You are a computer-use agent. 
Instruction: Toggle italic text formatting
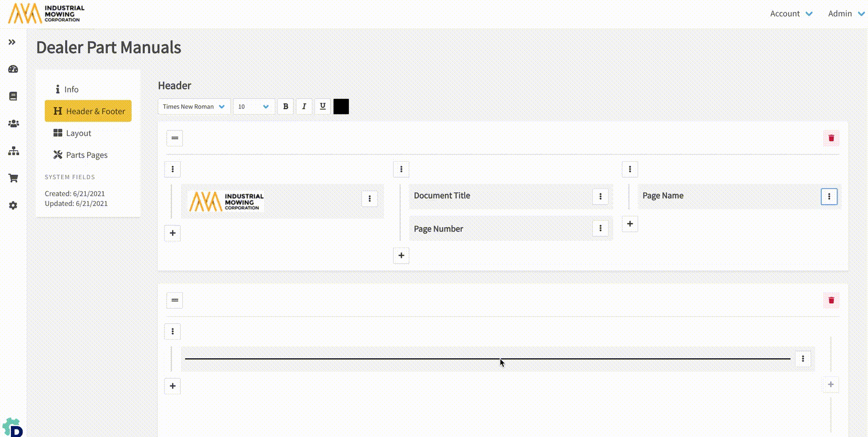[x=304, y=107]
